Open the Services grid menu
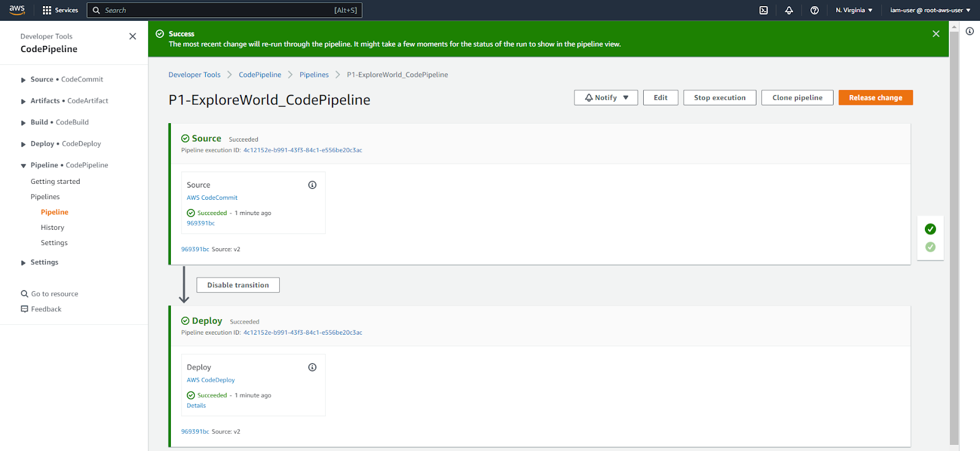This screenshot has width=980, height=451. [60, 10]
